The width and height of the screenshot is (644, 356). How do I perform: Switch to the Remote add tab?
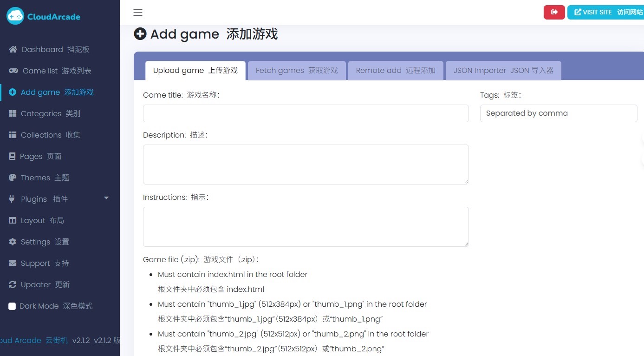point(396,71)
